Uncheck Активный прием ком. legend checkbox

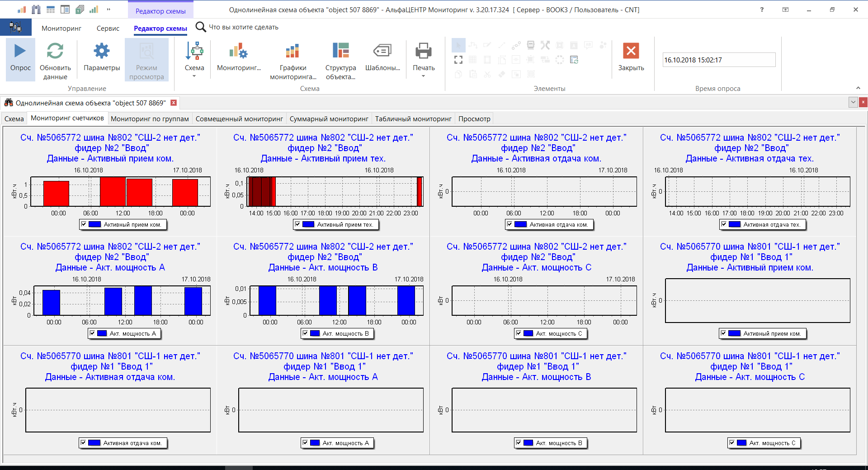(84, 224)
